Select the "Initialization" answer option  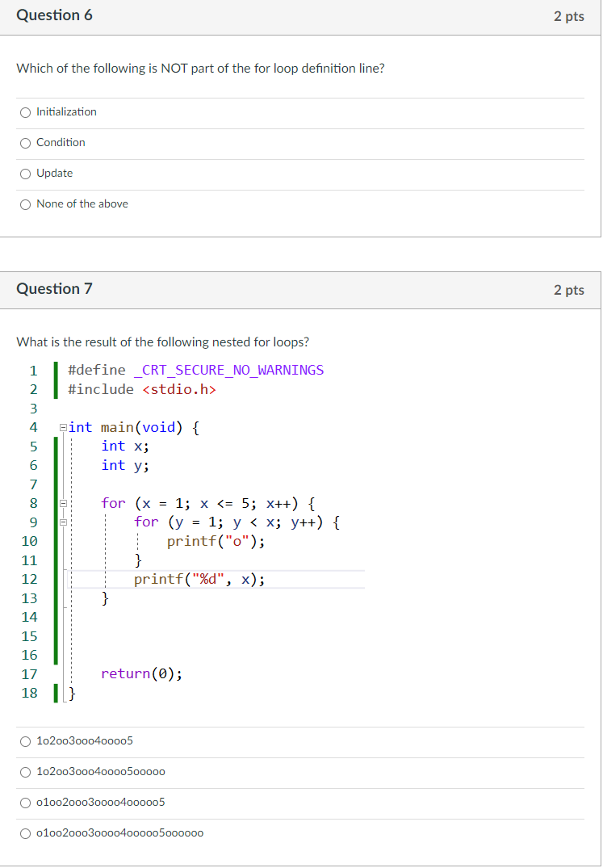pyautogui.click(x=25, y=112)
